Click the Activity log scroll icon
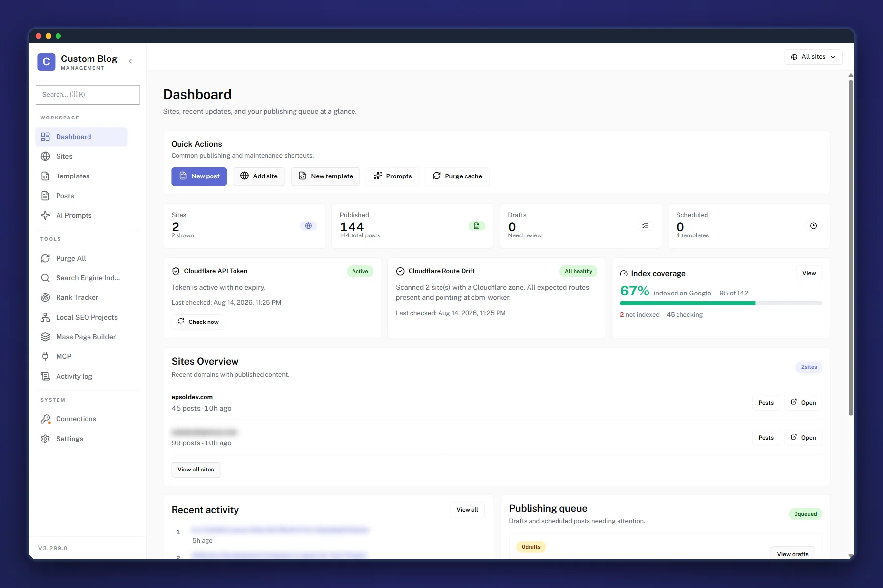 (x=45, y=376)
